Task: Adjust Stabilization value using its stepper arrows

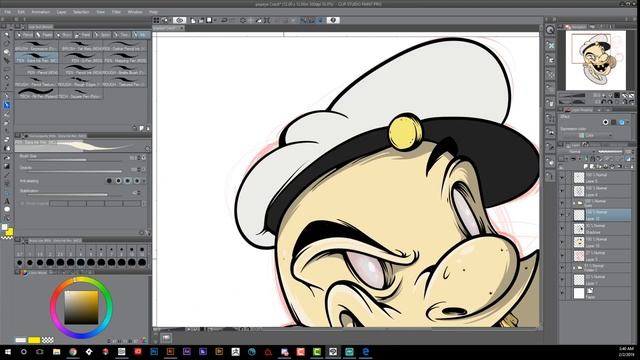Action: (139, 193)
